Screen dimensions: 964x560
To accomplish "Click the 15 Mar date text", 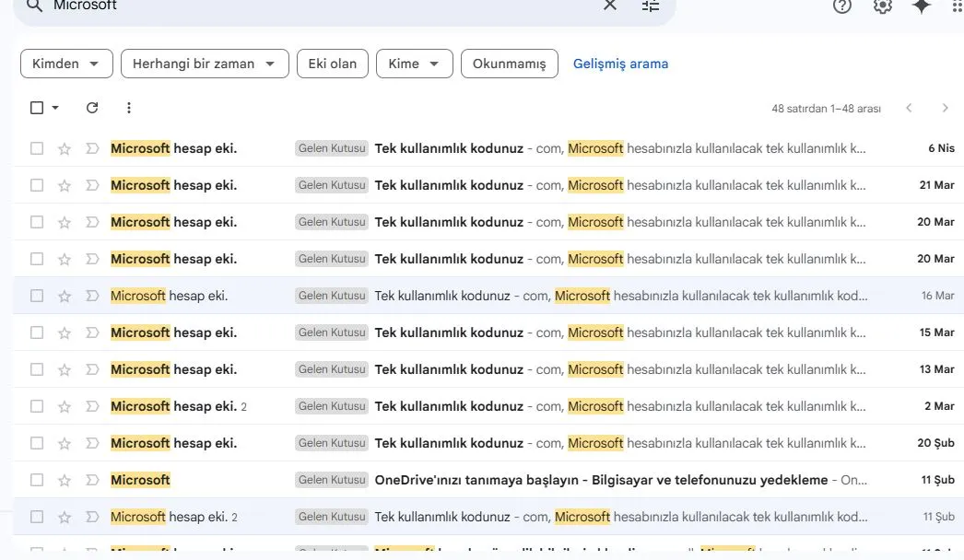I will pos(937,332).
